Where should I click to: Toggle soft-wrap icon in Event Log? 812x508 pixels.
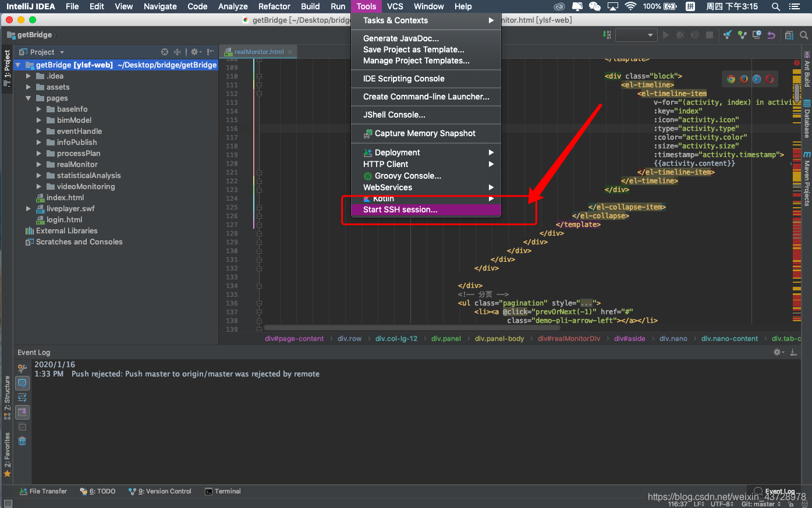[x=22, y=397]
